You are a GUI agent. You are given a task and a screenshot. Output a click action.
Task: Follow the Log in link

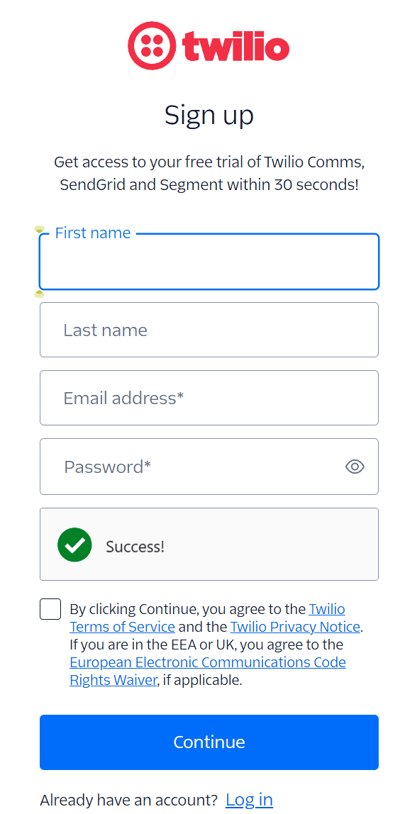coord(249,799)
